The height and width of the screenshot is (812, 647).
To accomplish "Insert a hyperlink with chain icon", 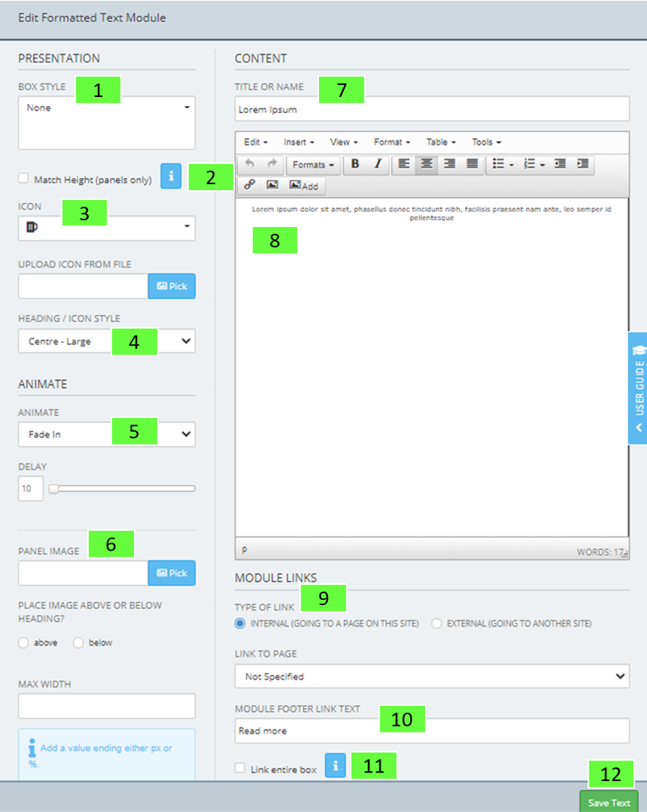I will point(250,185).
